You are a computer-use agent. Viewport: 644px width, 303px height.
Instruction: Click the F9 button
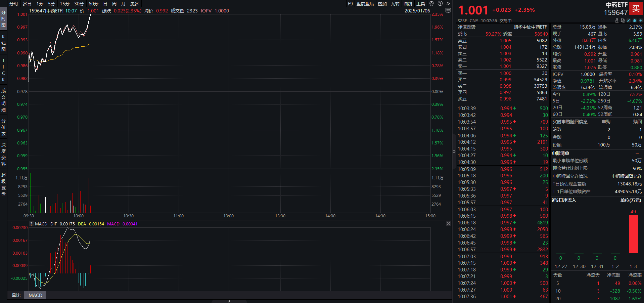click(350, 4)
